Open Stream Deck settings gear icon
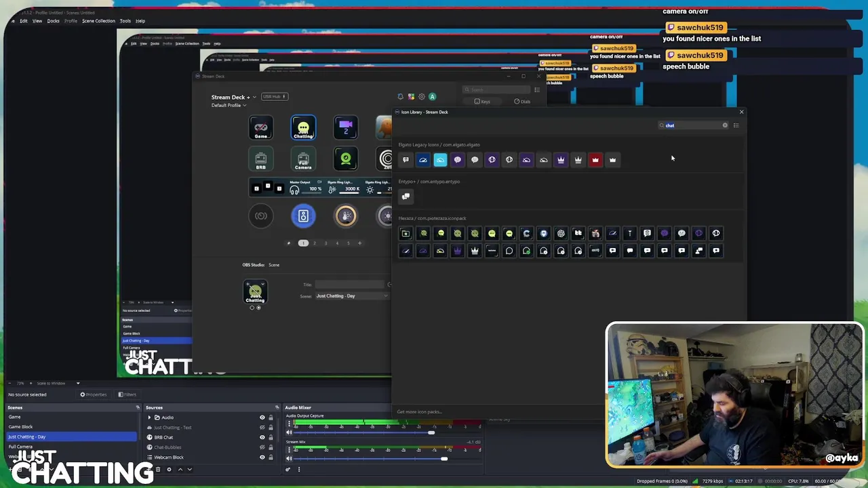 pyautogui.click(x=421, y=97)
